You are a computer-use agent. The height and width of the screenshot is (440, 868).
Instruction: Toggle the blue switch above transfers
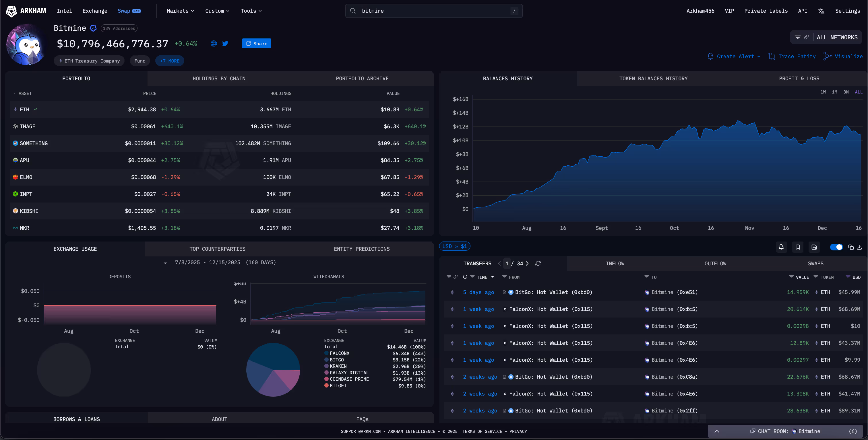[836, 247]
